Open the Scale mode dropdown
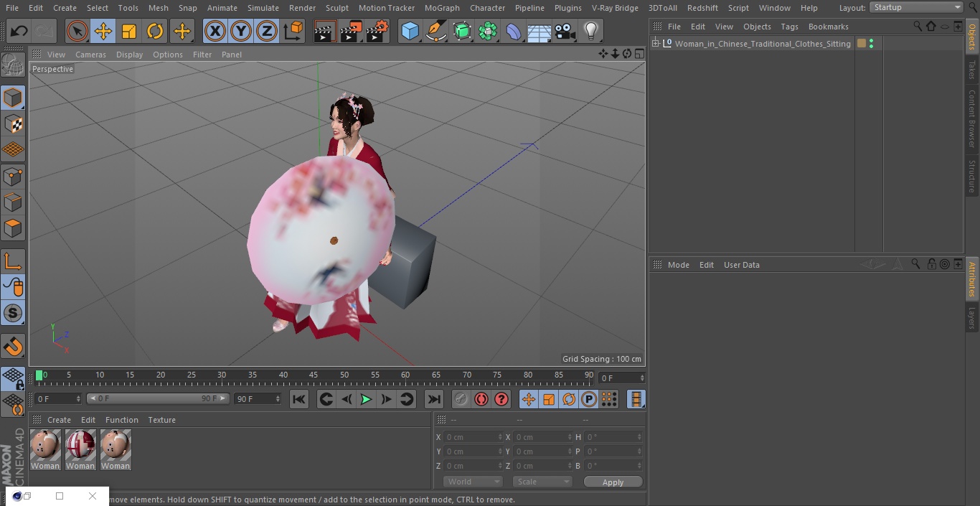Screen dimensions: 980x506 542,482
